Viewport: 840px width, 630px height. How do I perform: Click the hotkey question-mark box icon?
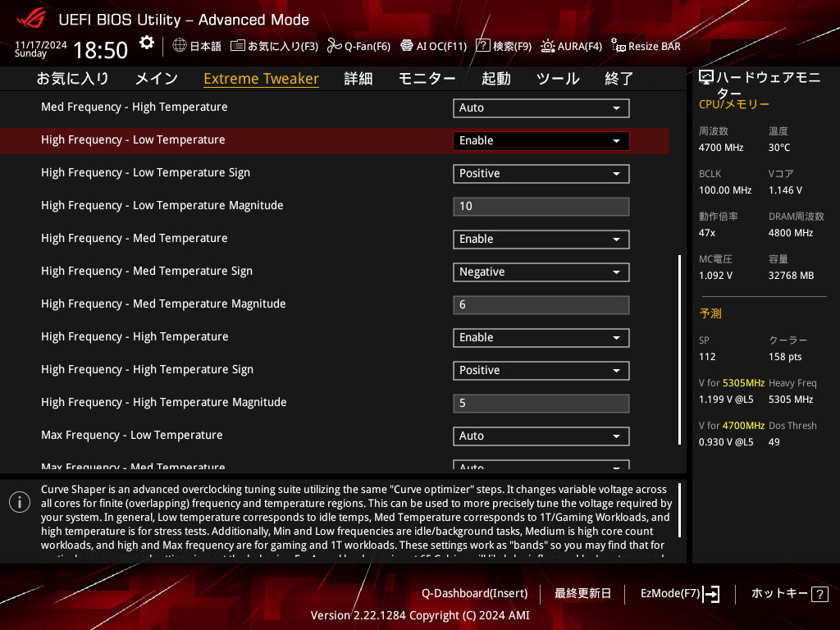[819, 594]
